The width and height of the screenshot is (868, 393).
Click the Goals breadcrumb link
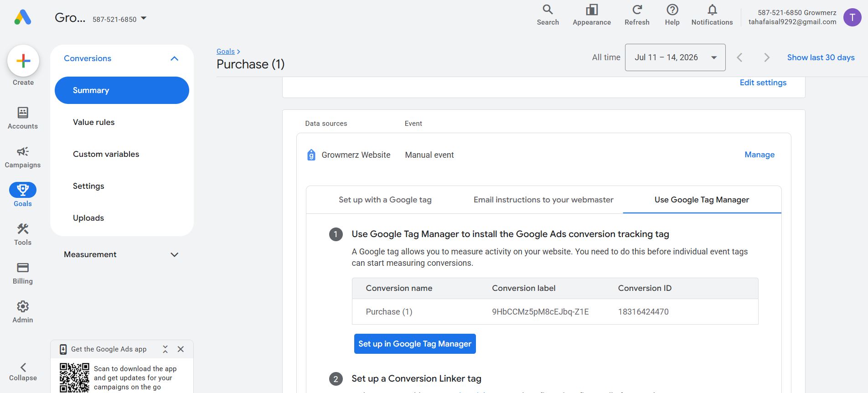click(226, 52)
